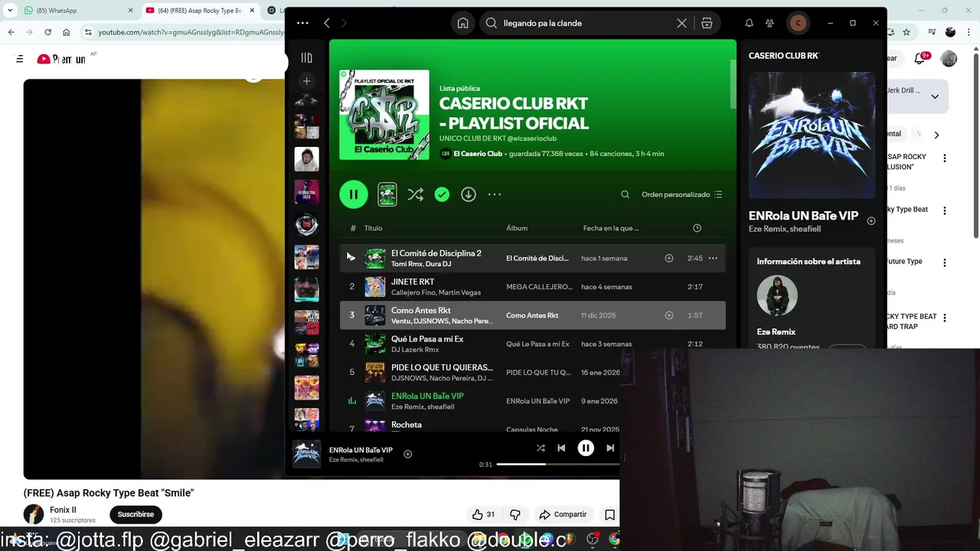Open Fonix II channel name
This screenshot has width=980, height=551.
coord(63,510)
